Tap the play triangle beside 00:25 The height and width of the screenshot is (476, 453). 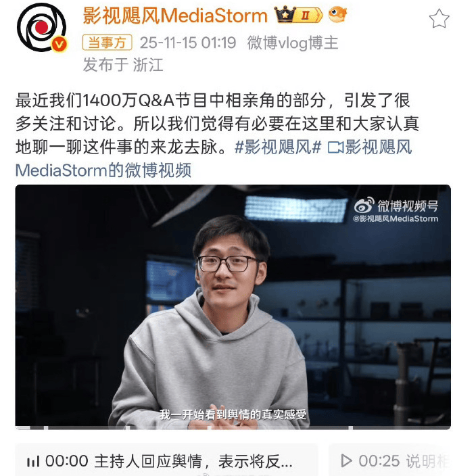pyautogui.click(x=346, y=460)
